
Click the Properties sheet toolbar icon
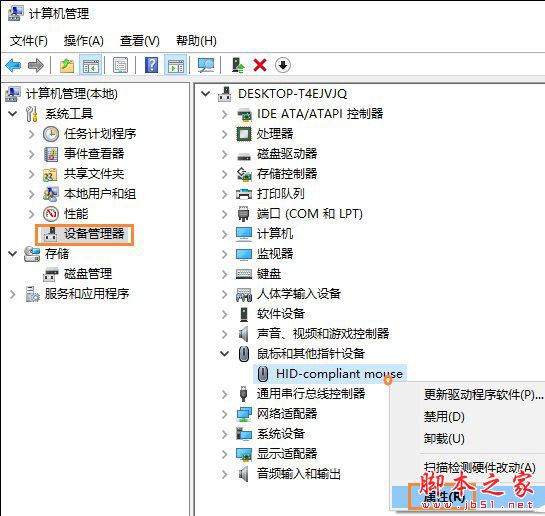[x=120, y=65]
